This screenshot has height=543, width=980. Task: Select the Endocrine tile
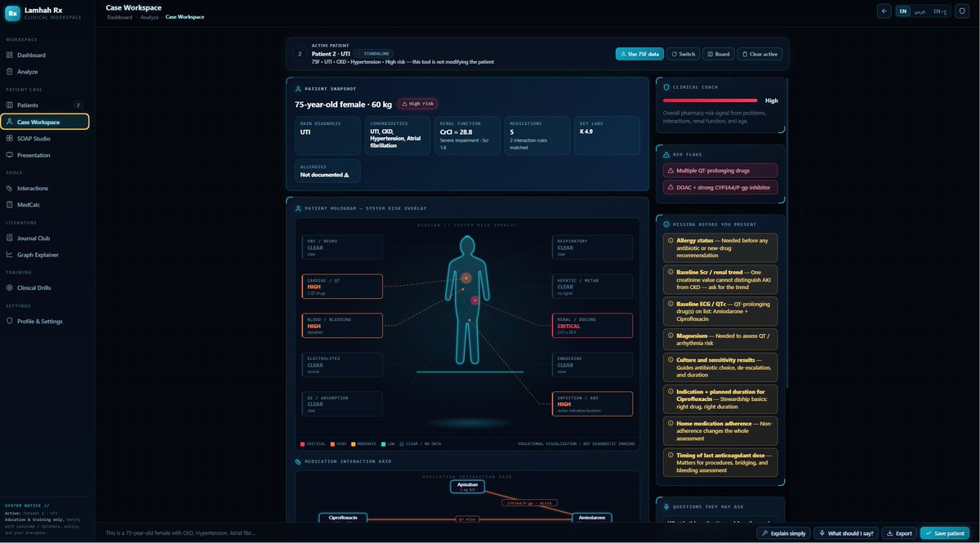click(x=592, y=365)
